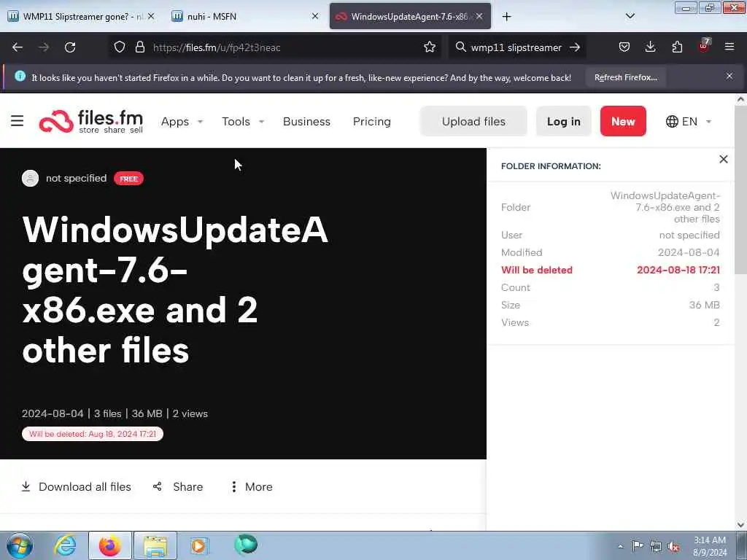
Task: Open the Windows Start menu
Action: click(x=20, y=545)
